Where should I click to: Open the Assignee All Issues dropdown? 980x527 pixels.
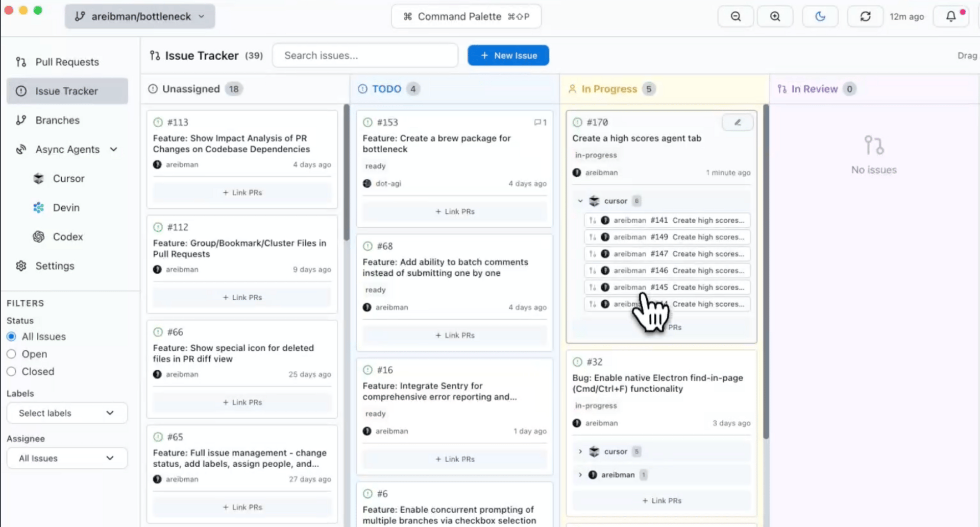click(67, 458)
